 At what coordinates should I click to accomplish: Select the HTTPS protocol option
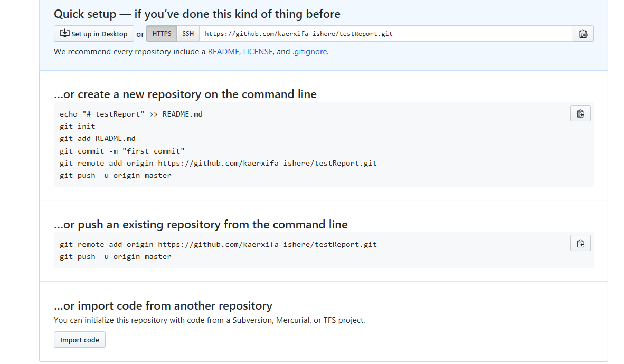point(162,34)
